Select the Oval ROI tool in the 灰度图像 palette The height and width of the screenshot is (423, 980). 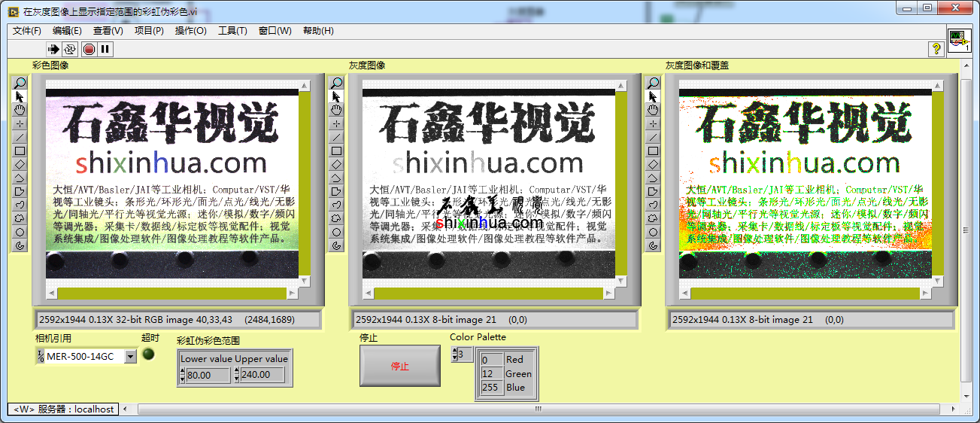pyautogui.click(x=336, y=232)
